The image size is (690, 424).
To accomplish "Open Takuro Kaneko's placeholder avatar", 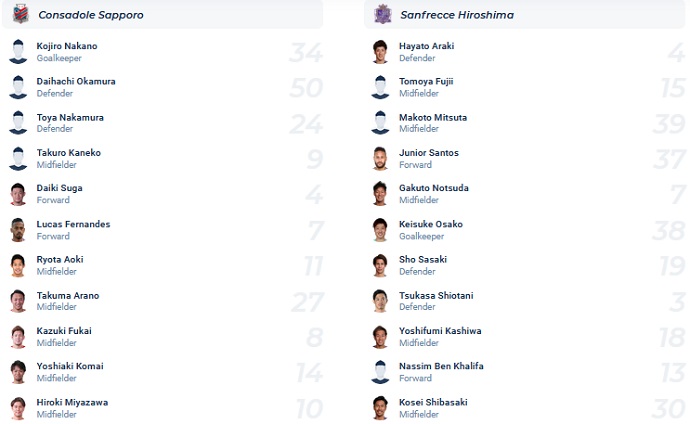I will 18,158.
